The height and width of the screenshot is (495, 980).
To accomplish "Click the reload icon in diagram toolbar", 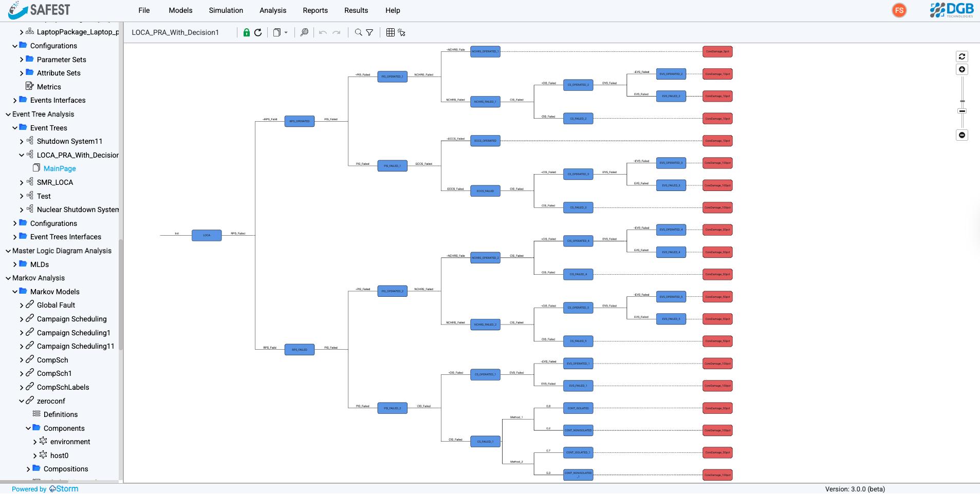I will tap(258, 32).
